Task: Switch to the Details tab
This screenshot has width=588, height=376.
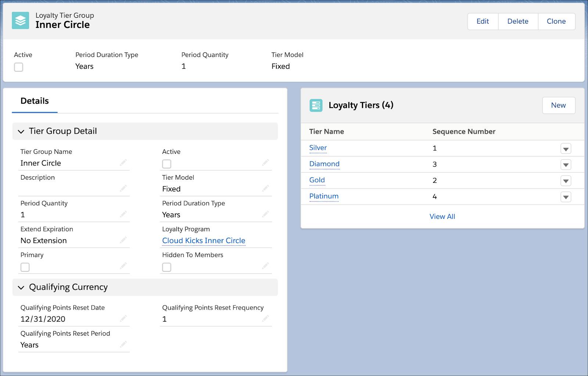Action: click(35, 101)
